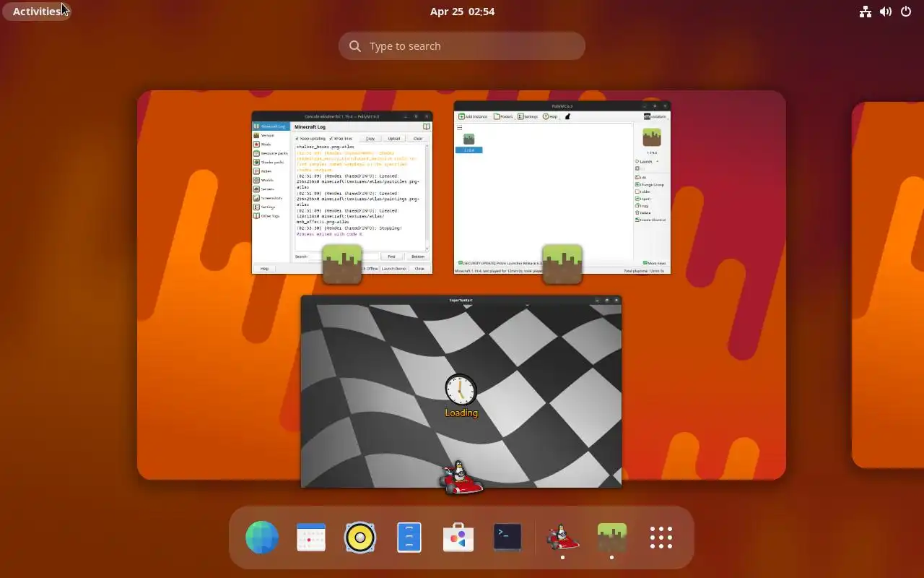This screenshot has height=578, width=924.
Task: Open Help dropdown in PollyMC toolbar
Action: pyautogui.click(x=550, y=116)
